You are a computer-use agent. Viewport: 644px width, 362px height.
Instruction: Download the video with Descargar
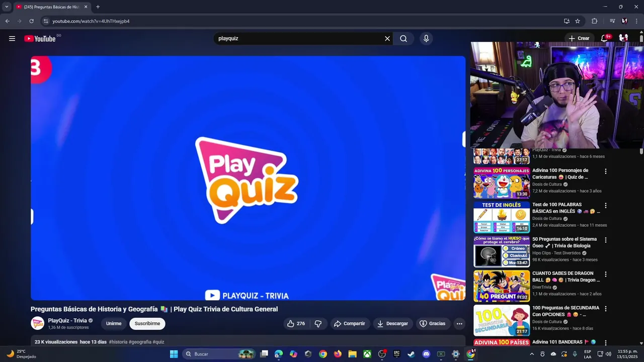[x=392, y=324]
